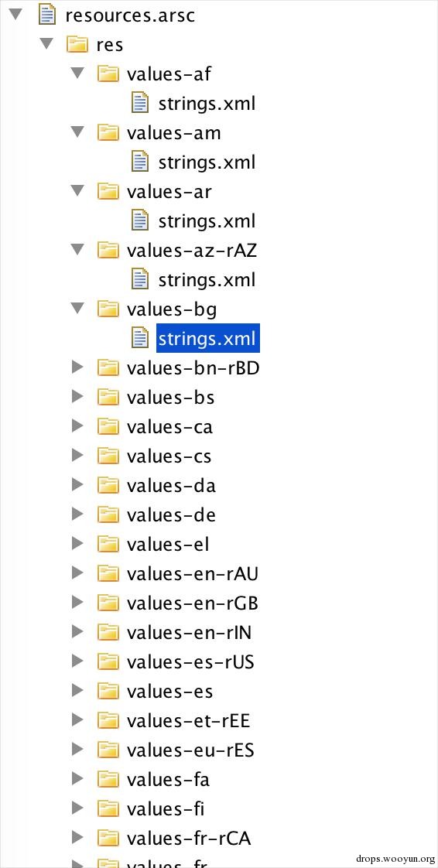Expand the values-bn-rBD folder

click(x=78, y=367)
